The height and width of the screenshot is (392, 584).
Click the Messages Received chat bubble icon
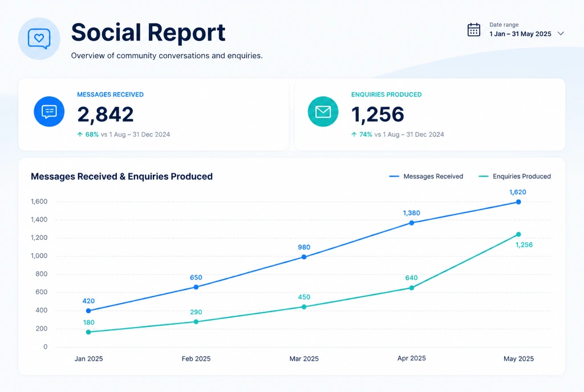(x=49, y=111)
